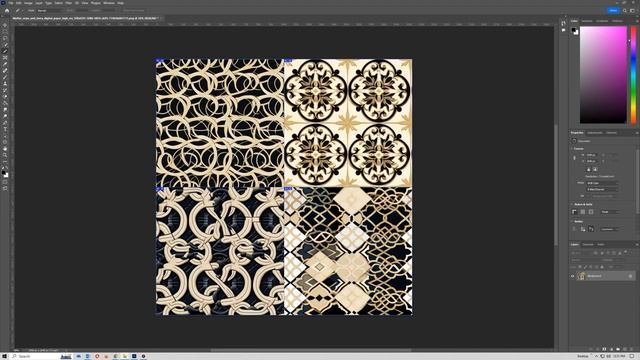640x360 pixels.
Task: Select the Blur tool
Action: 5,110
